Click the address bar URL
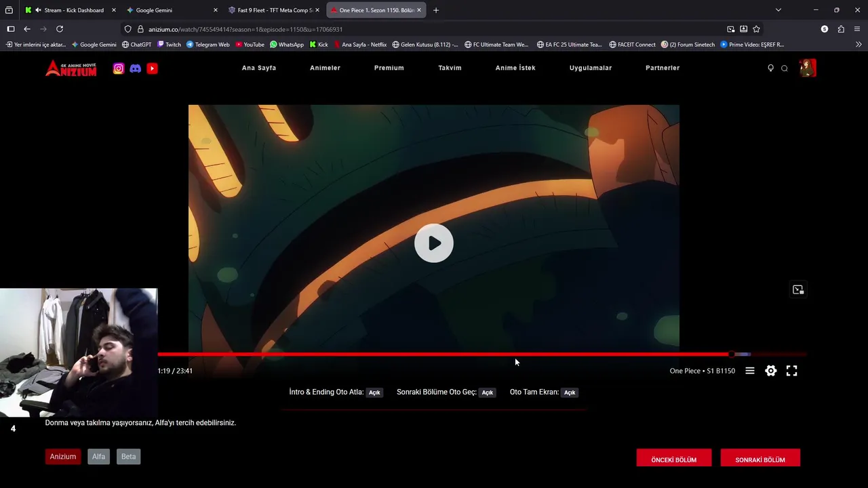The height and width of the screenshot is (488, 868). click(x=245, y=29)
